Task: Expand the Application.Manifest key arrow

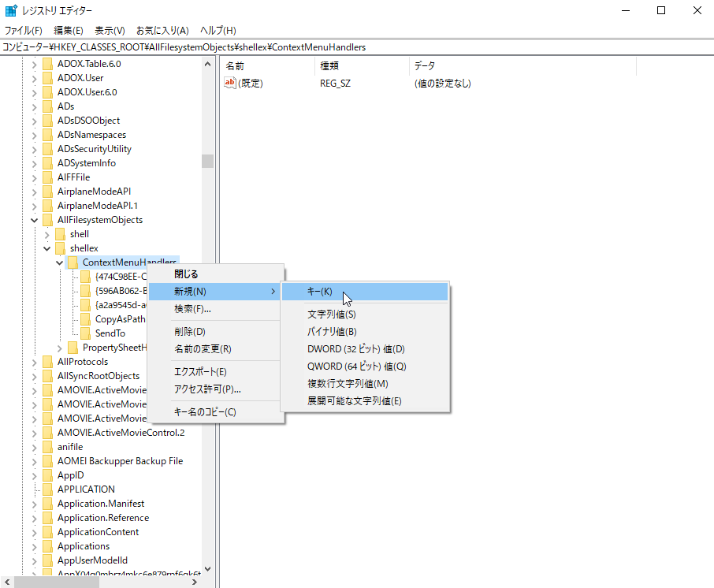Action: pyautogui.click(x=34, y=504)
